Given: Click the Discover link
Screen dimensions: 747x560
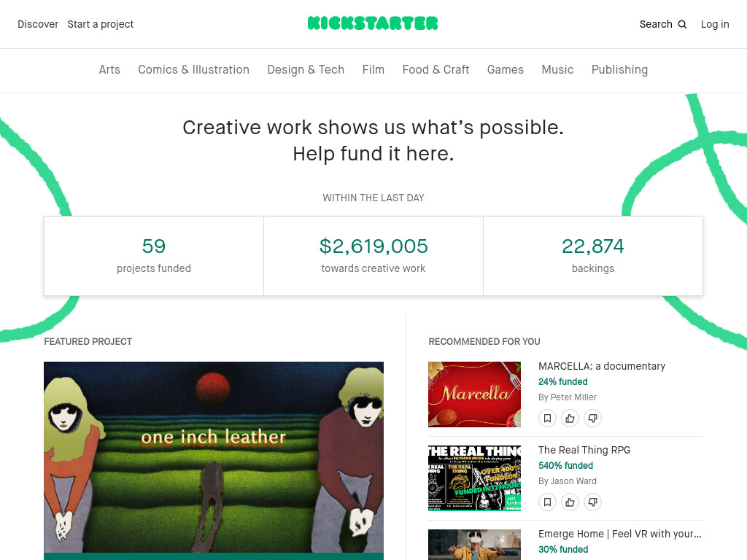Looking at the screenshot, I should 38,24.
